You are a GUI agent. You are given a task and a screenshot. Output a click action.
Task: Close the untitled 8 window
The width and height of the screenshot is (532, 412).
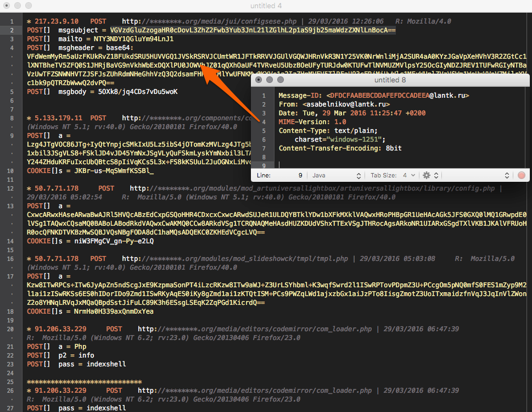tap(259, 80)
